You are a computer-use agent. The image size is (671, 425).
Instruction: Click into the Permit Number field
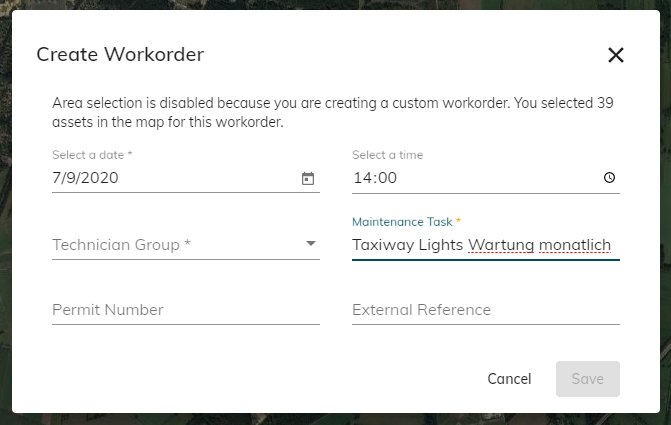coord(185,310)
